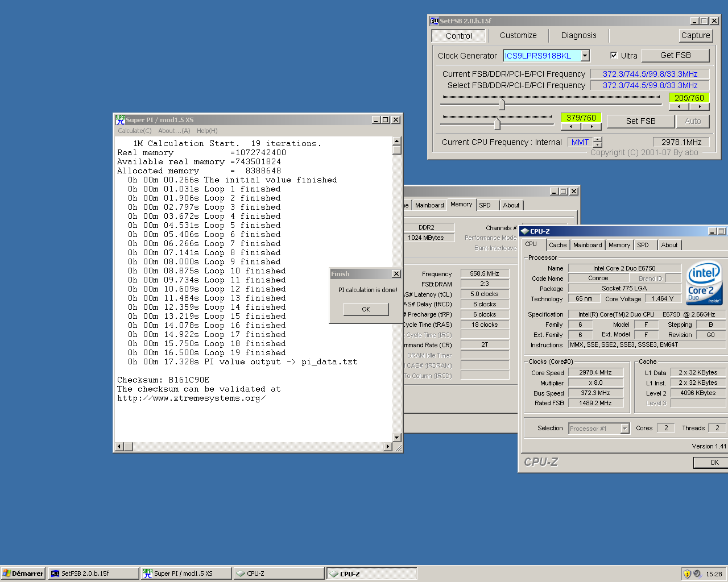Open the Calculate(C) menu in Super PI
The image size is (728, 582).
[x=135, y=131]
